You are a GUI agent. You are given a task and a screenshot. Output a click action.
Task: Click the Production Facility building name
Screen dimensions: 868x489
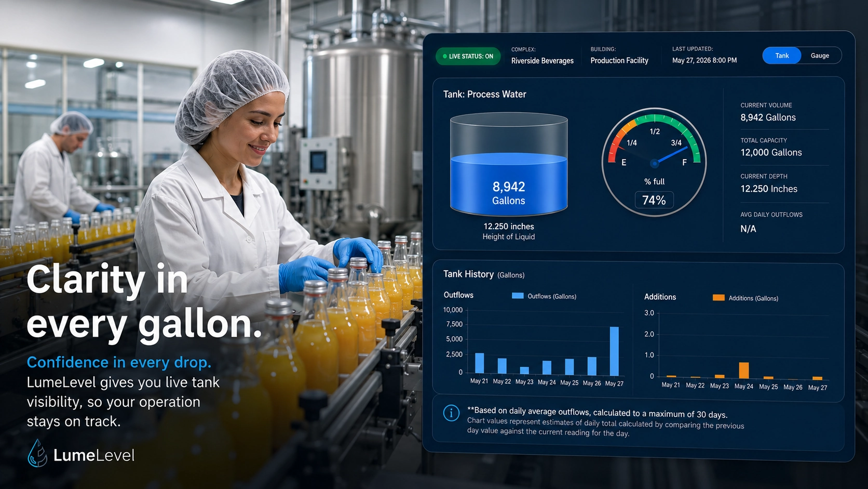[619, 60]
